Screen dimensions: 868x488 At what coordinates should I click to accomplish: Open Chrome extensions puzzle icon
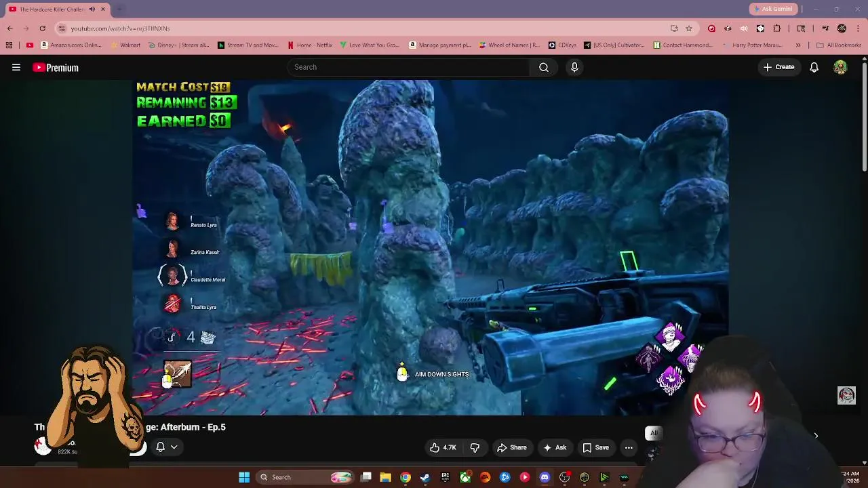pyautogui.click(x=777, y=28)
